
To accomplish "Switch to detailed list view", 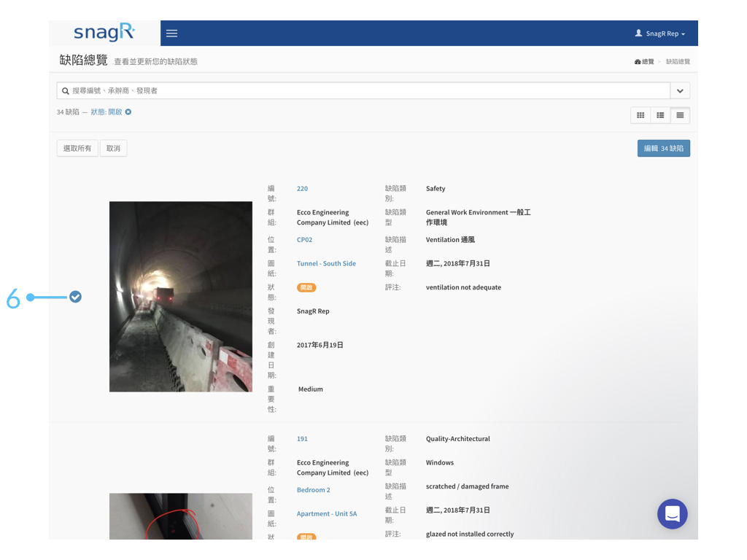I will (680, 115).
